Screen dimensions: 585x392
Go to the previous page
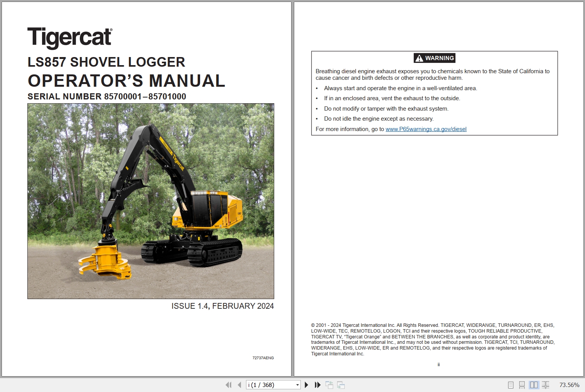[238, 385]
